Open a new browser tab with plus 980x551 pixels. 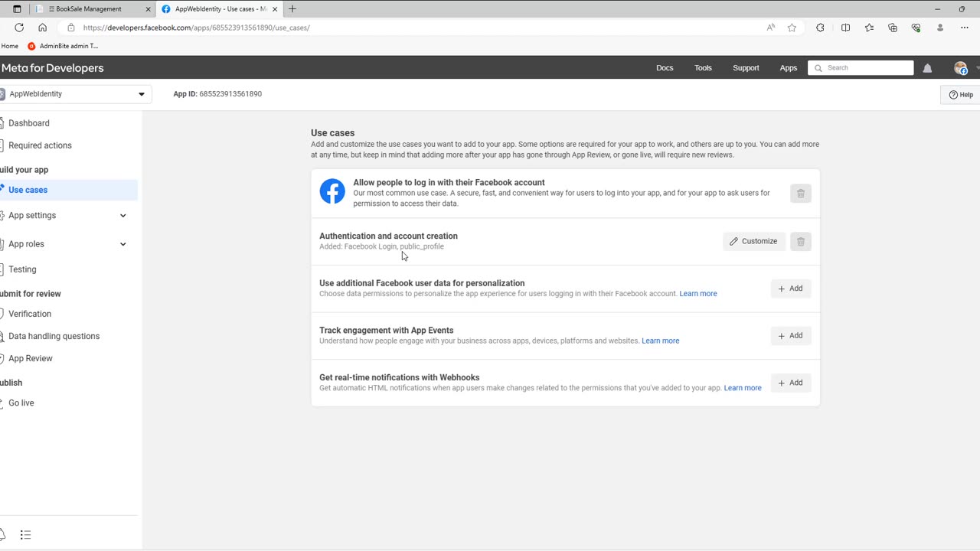(x=292, y=9)
